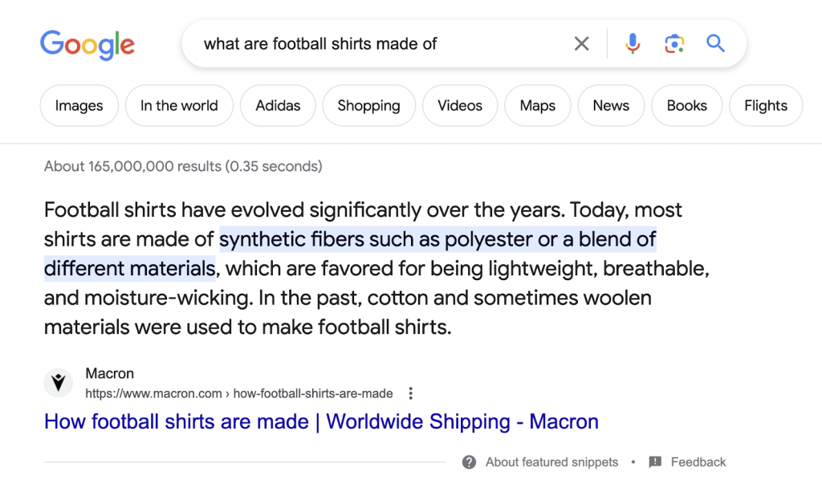Click the blue magnifying glass search icon
822x504 pixels.
point(715,43)
